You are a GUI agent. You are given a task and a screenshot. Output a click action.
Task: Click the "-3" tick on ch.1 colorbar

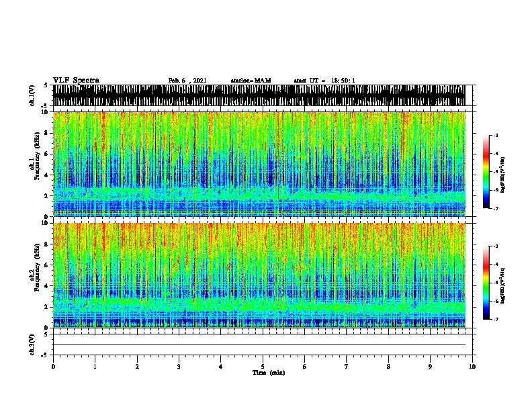[x=496, y=135]
